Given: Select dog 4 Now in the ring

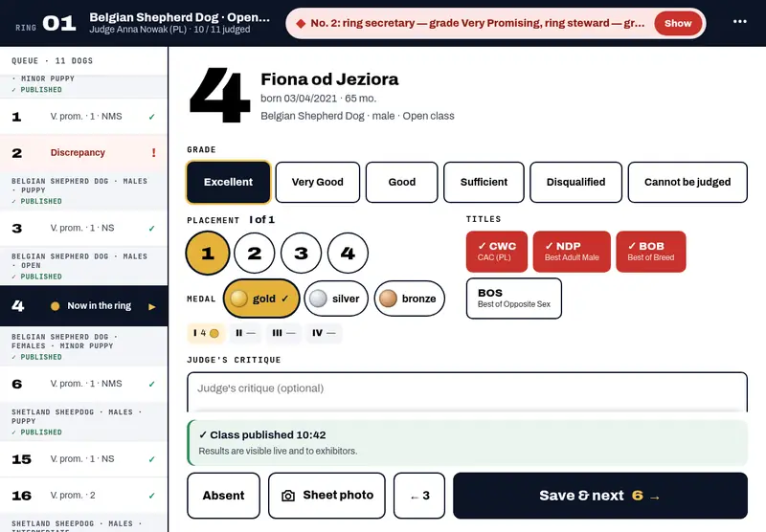Looking at the screenshot, I should tap(83, 306).
